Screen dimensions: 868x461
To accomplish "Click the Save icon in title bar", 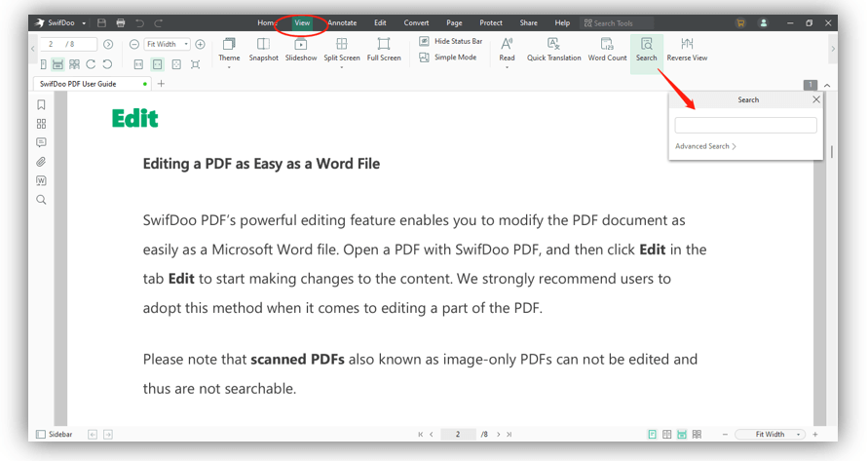I will click(101, 22).
